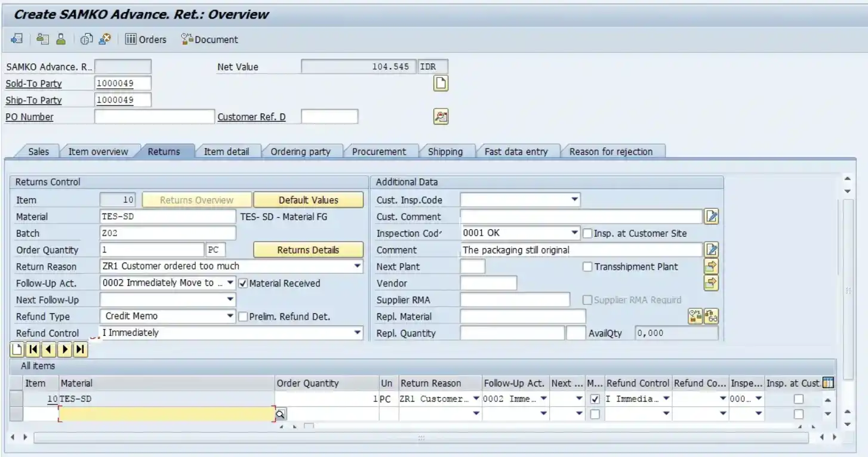
Task: Click the Returns Details button
Action: pyautogui.click(x=308, y=249)
